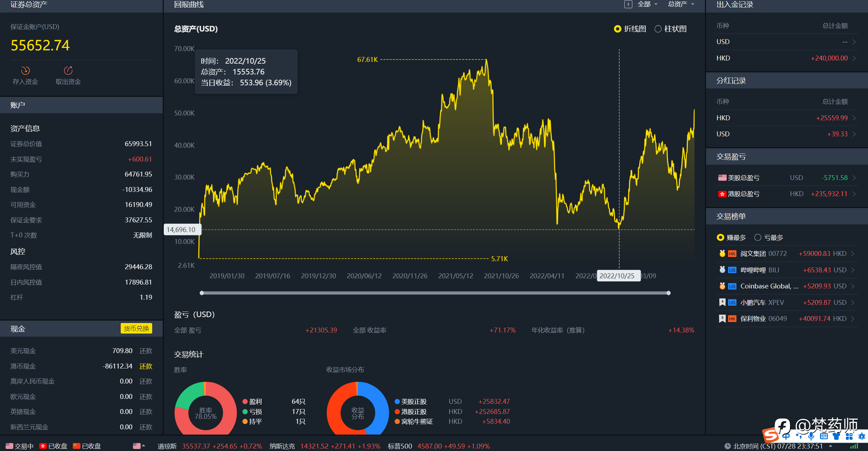Click the export icon beside 全部
Viewport: 868px width, 451px height.
628,4
